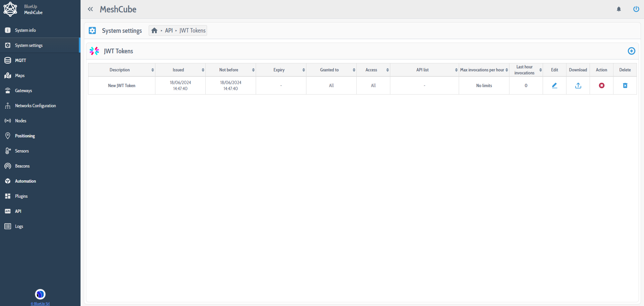Sort the table by Description

119,70
